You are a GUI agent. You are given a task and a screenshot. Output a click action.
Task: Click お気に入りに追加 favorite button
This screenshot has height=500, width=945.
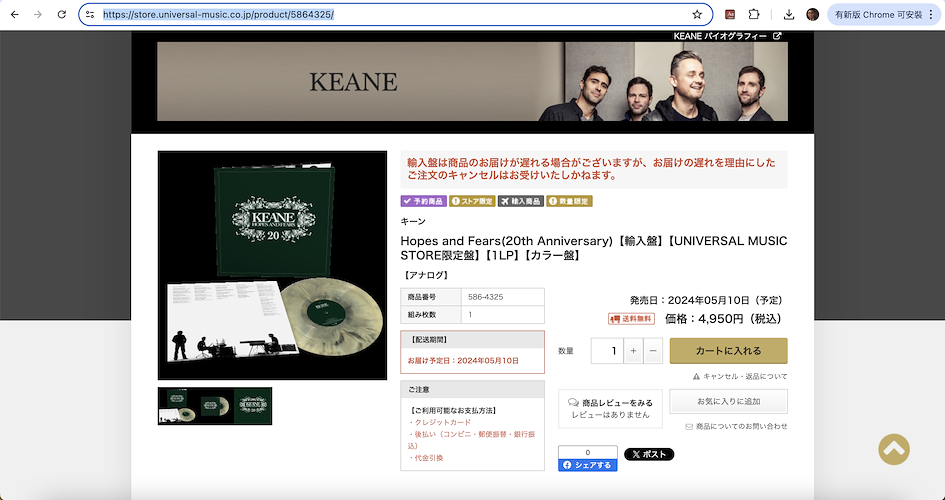729,401
